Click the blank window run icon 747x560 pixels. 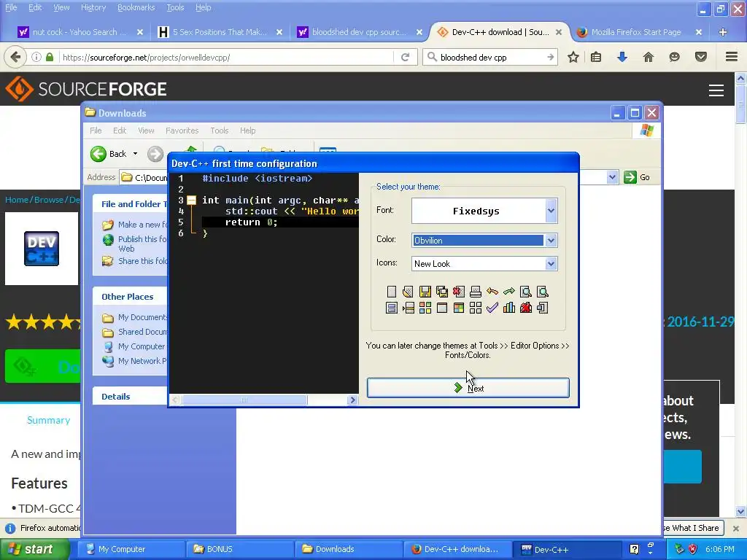click(x=441, y=308)
